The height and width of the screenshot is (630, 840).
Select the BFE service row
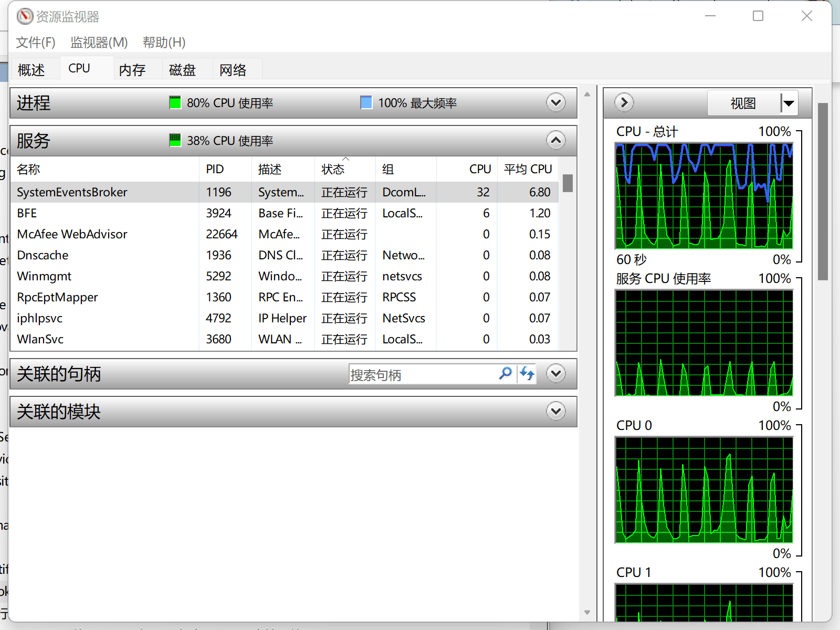284,213
